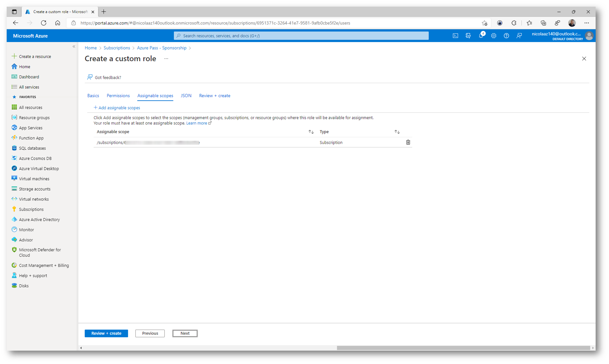The width and height of the screenshot is (609, 364).
Task: Open the nicolaaz140 account menu
Action: tap(562, 36)
